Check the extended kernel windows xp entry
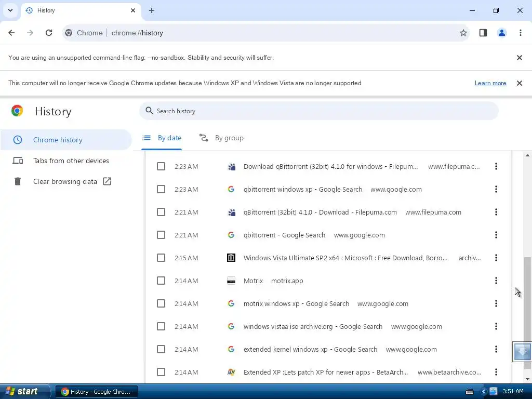The width and height of the screenshot is (532, 399). (x=161, y=350)
